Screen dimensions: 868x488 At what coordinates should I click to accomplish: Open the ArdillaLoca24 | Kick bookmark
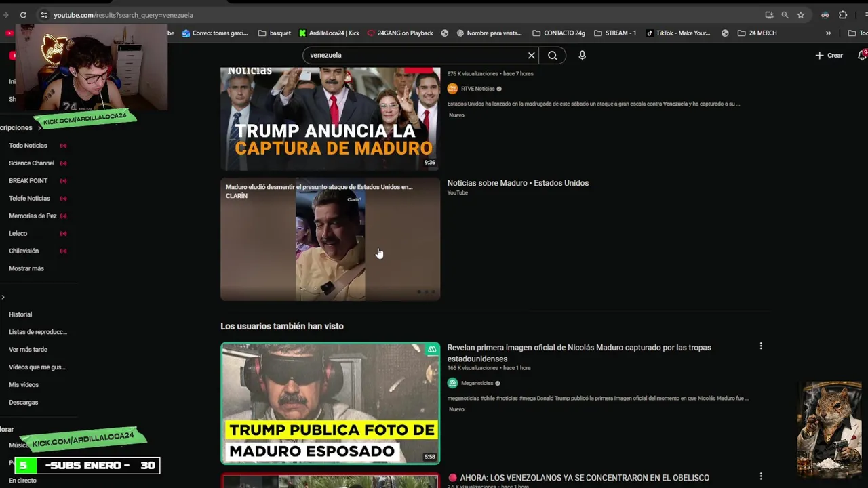pyautogui.click(x=329, y=33)
